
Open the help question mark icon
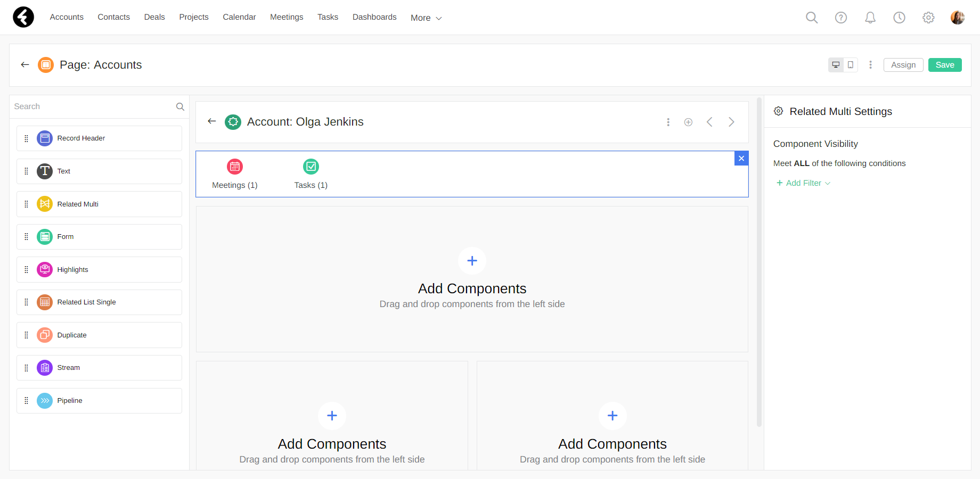[x=841, y=18]
